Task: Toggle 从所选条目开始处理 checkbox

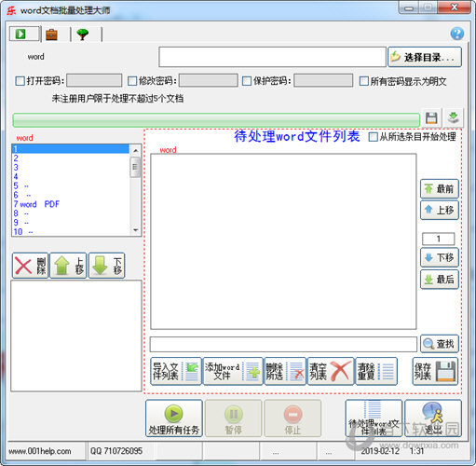Action: (373, 137)
